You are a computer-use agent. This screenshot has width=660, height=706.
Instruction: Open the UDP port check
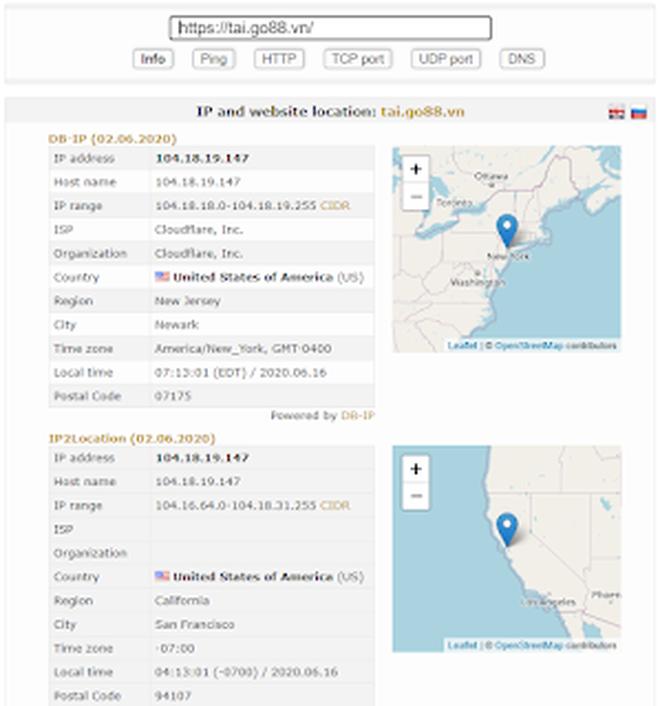click(x=446, y=59)
